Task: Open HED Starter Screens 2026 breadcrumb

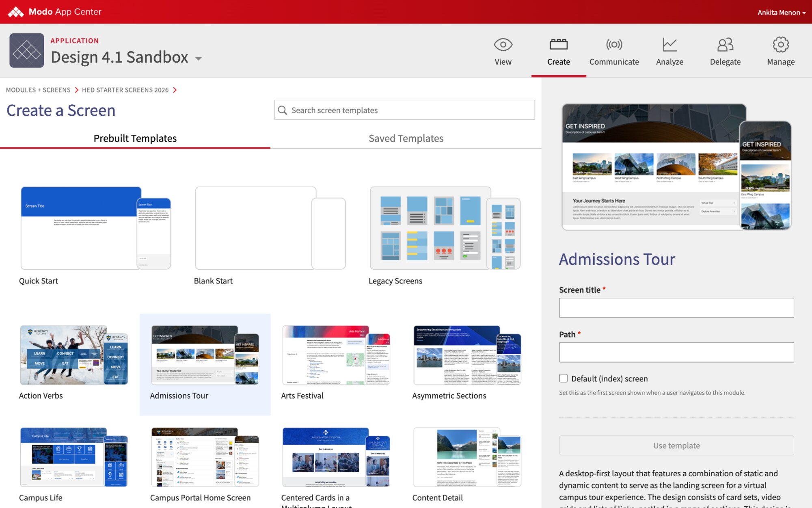Action: [125, 90]
